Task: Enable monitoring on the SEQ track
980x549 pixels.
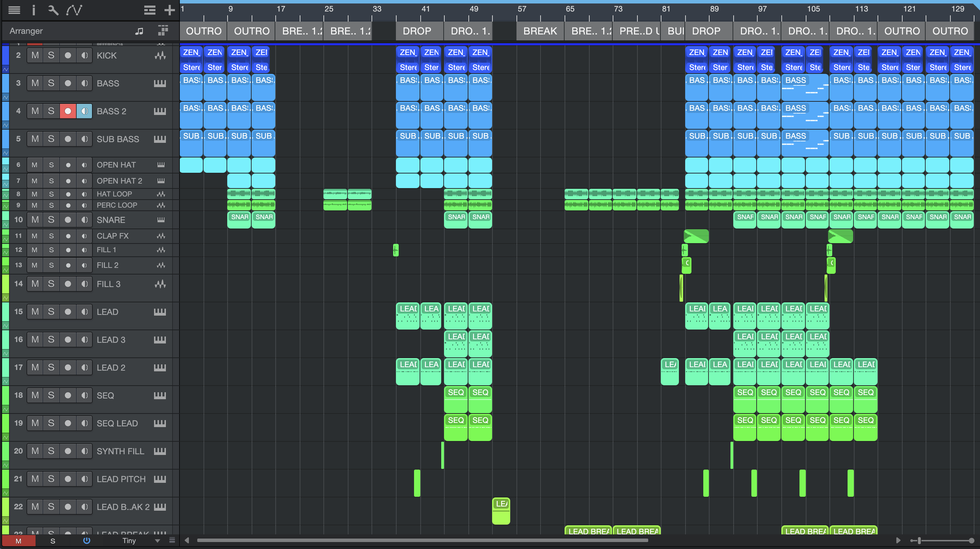Action: tap(84, 395)
